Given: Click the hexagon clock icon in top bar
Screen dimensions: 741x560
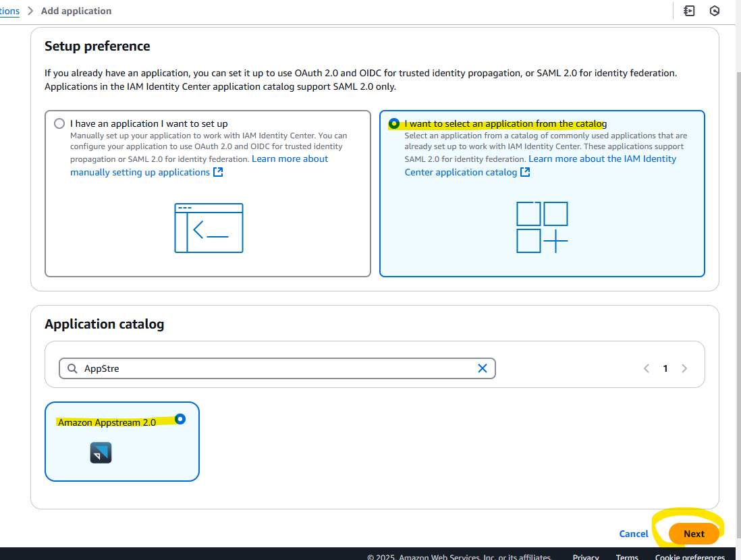Looking at the screenshot, I should point(714,10).
